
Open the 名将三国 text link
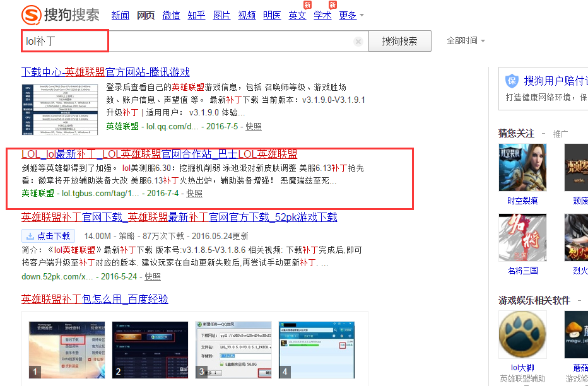click(522, 271)
